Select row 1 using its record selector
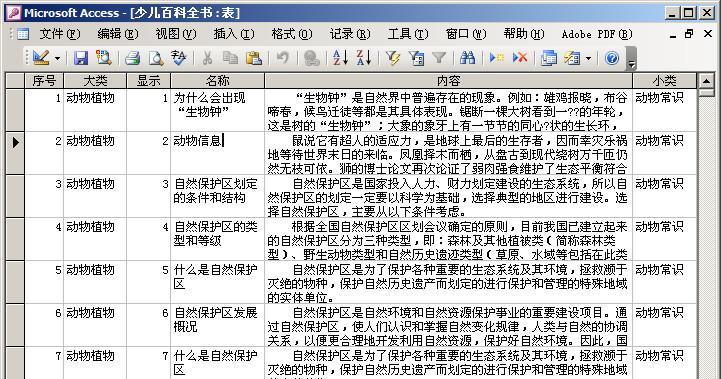 pos(15,110)
